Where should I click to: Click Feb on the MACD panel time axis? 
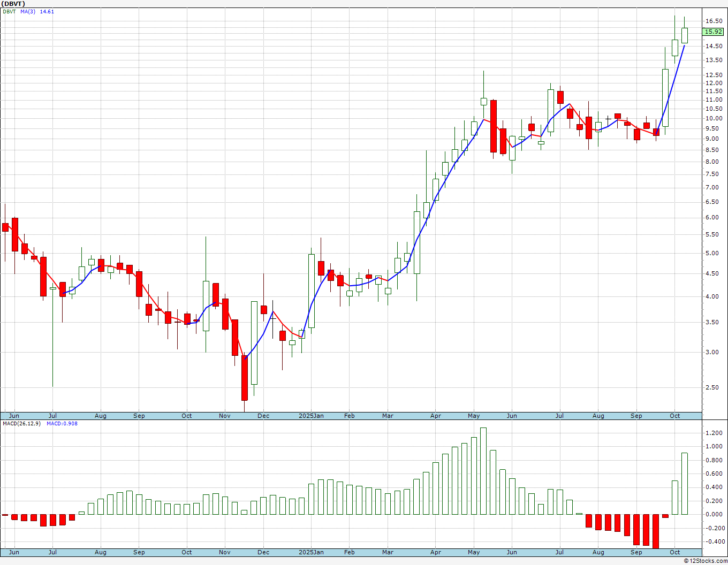tap(350, 552)
